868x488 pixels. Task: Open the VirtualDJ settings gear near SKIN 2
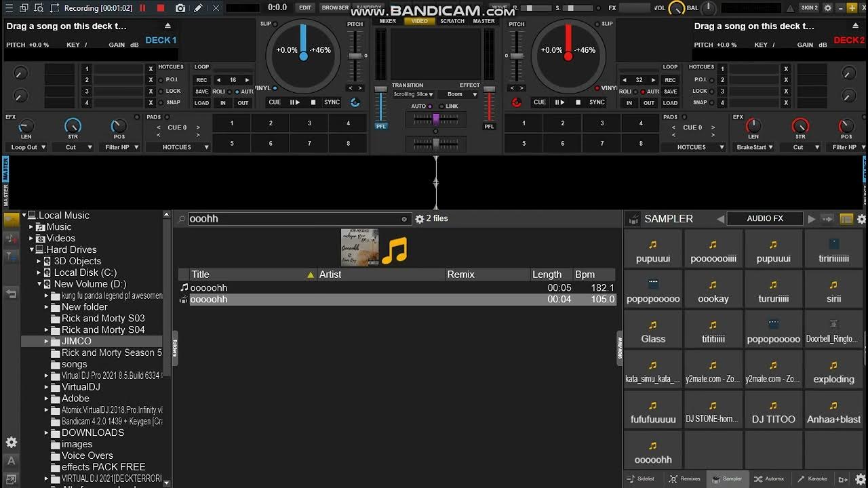click(x=827, y=8)
